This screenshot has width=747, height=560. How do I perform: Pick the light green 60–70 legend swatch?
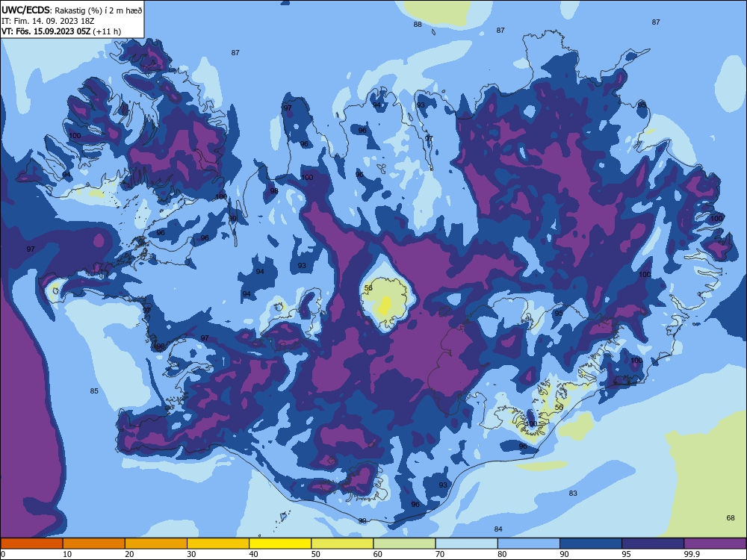click(x=404, y=544)
